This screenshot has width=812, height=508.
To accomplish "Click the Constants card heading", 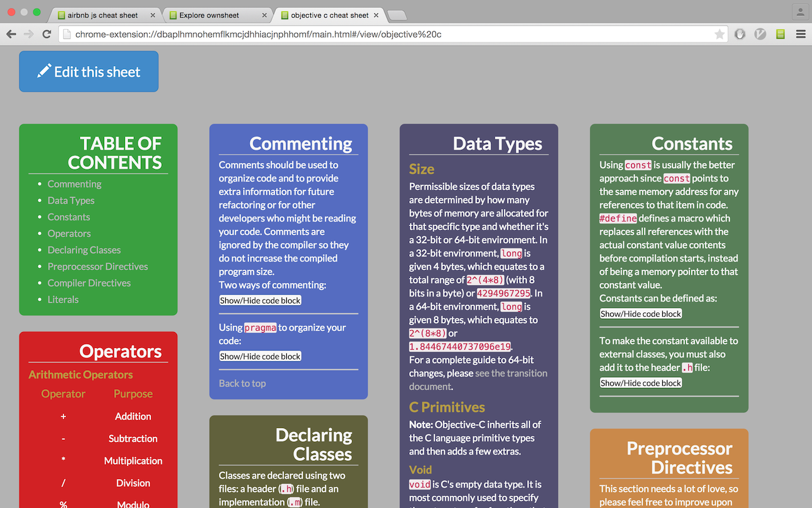I will 692,144.
